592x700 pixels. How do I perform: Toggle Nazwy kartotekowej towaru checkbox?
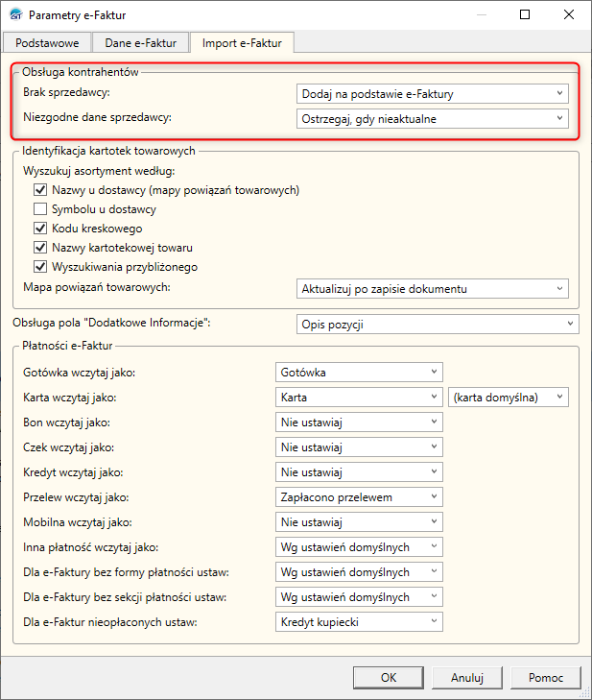click(x=41, y=248)
